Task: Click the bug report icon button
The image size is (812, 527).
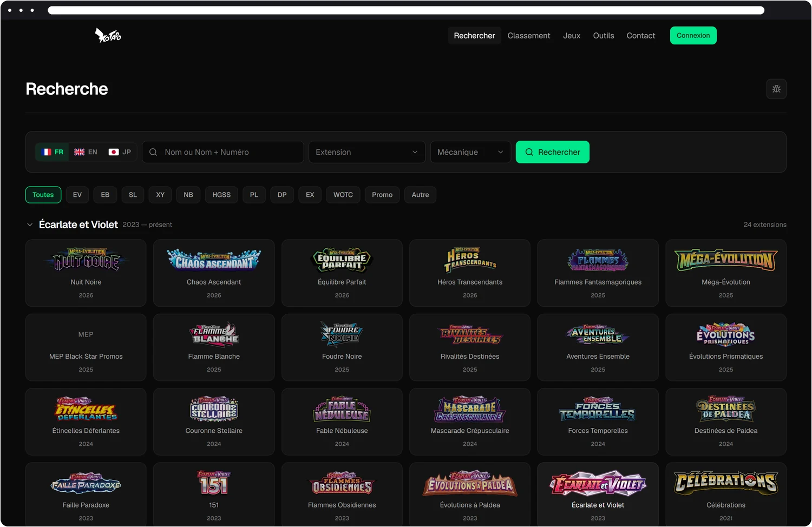Action: click(776, 89)
